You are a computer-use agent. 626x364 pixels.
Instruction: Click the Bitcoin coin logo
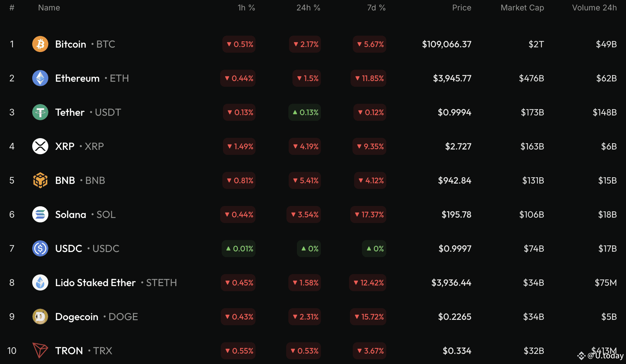pyautogui.click(x=40, y=44)
